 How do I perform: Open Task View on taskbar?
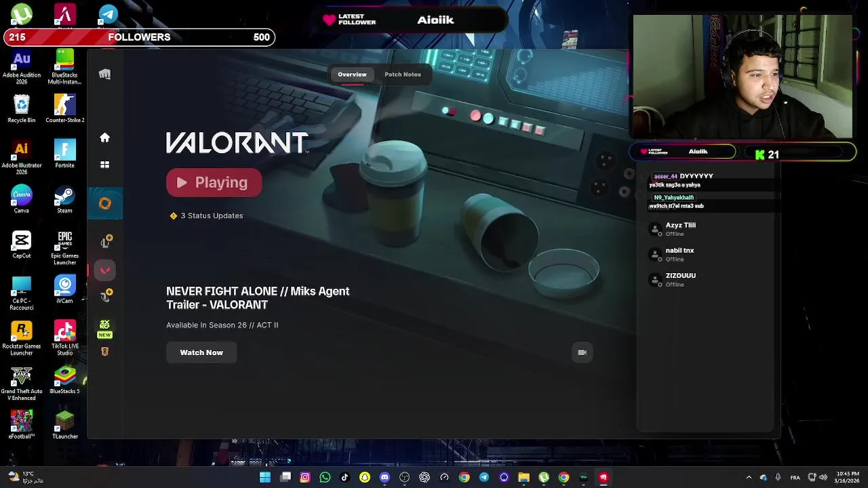285,477
